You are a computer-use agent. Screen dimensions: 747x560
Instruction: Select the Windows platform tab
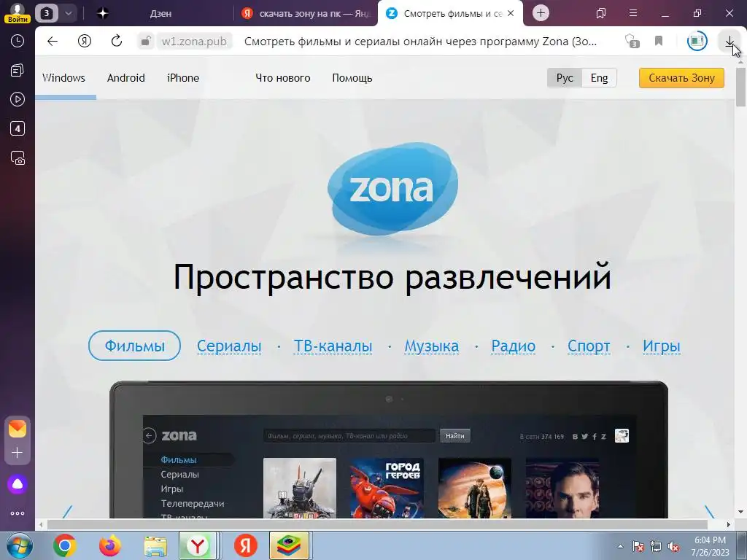pos(64,78)
